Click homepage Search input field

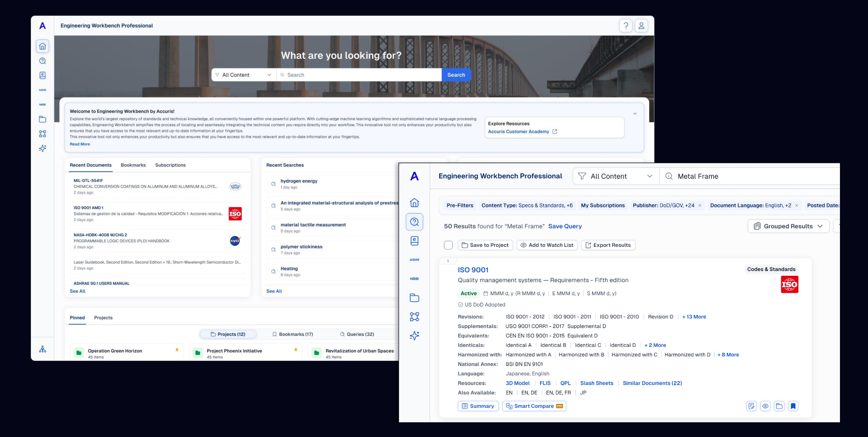click(x=359, y=75)
